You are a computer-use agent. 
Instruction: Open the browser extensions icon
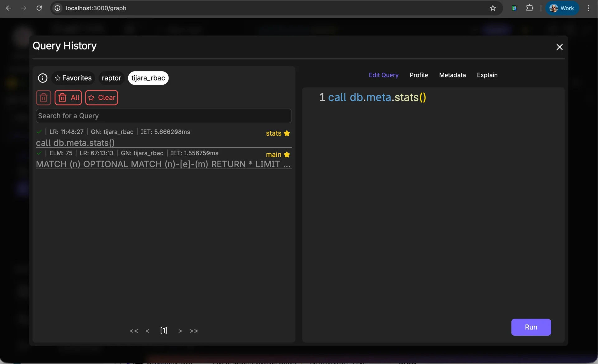pos(530,8)
